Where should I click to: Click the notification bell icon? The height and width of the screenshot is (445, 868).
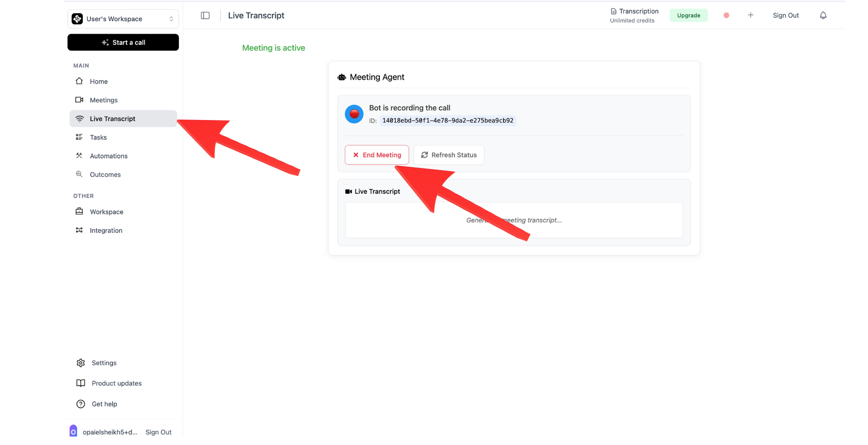[823, 15]
